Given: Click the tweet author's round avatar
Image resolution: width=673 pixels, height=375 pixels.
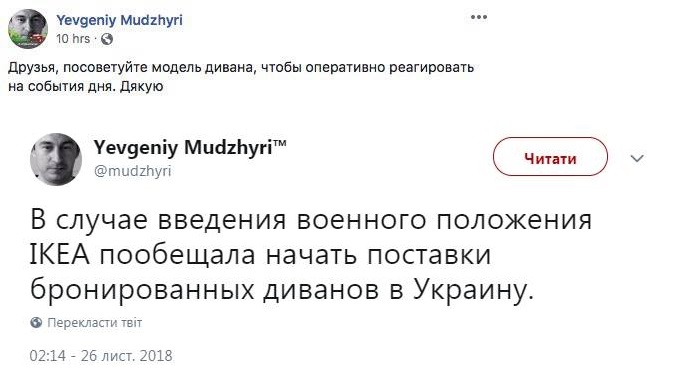Looking at the screenshot, I should click(56, 160).
